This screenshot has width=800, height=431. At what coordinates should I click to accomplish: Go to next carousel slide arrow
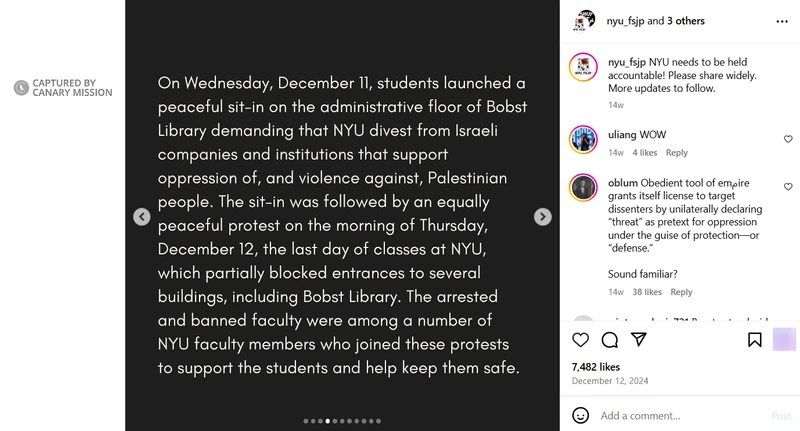[x=542, y=216]
